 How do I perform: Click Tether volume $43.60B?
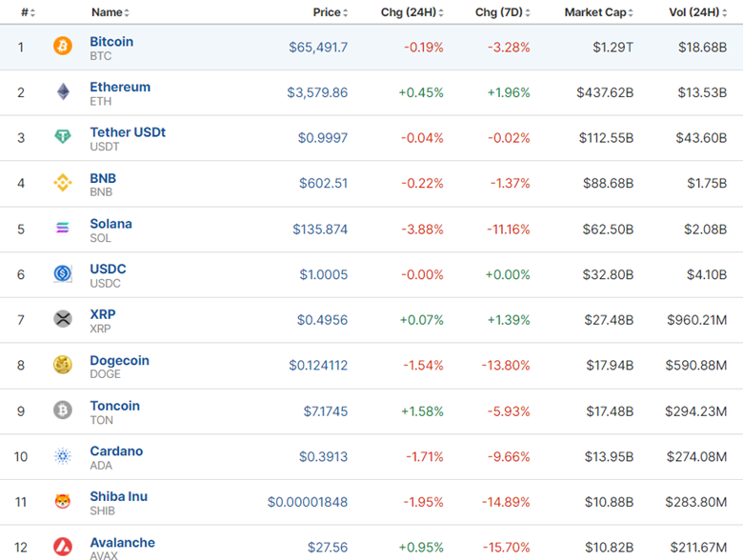[701, 138]
